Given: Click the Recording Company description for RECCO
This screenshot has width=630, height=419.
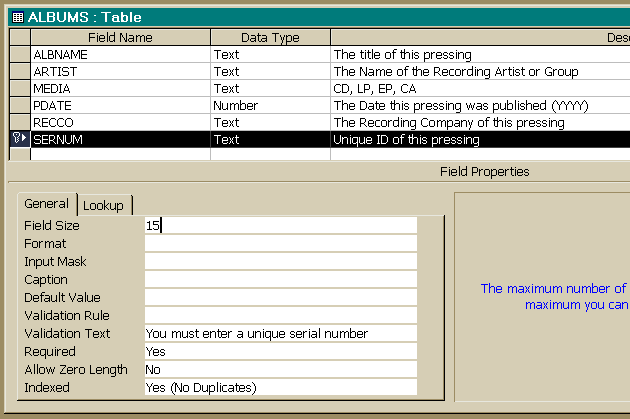Looking at the screenshot, I should tap(449, 123).
